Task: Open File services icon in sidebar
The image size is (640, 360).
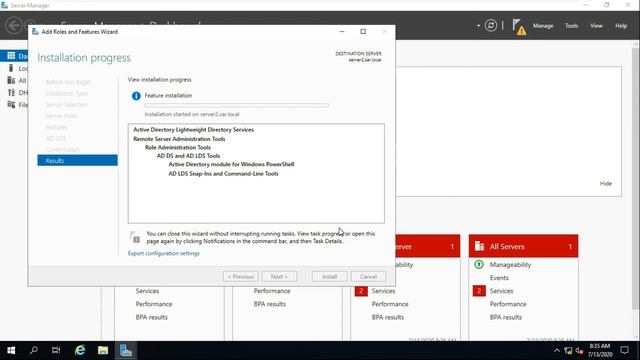Action: click(11, 105)
